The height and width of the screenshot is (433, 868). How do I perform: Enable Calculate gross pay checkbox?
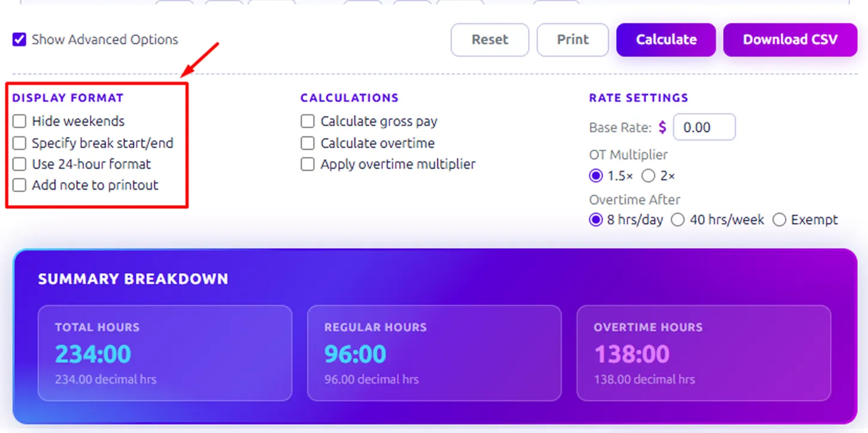coord(308,121)
